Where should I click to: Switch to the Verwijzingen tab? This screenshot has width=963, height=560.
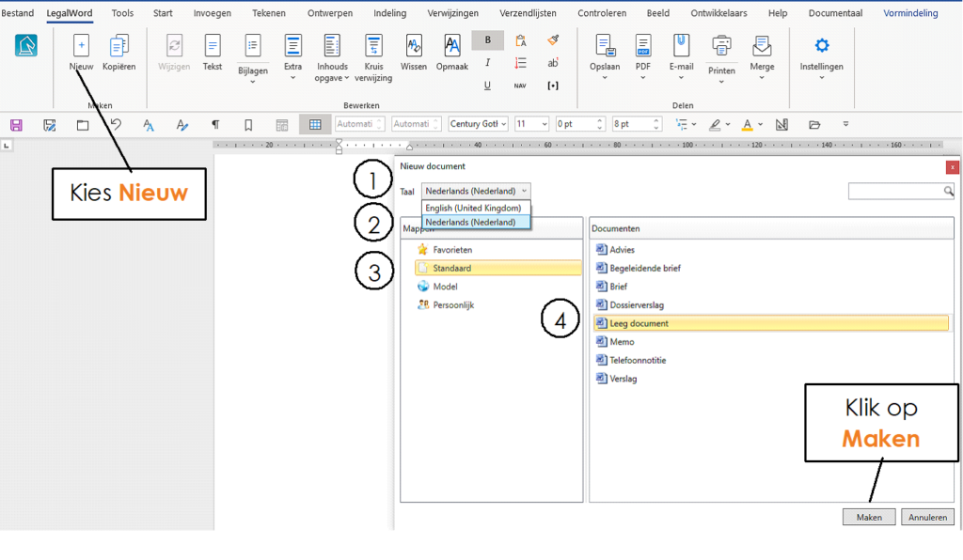[452, 13]
